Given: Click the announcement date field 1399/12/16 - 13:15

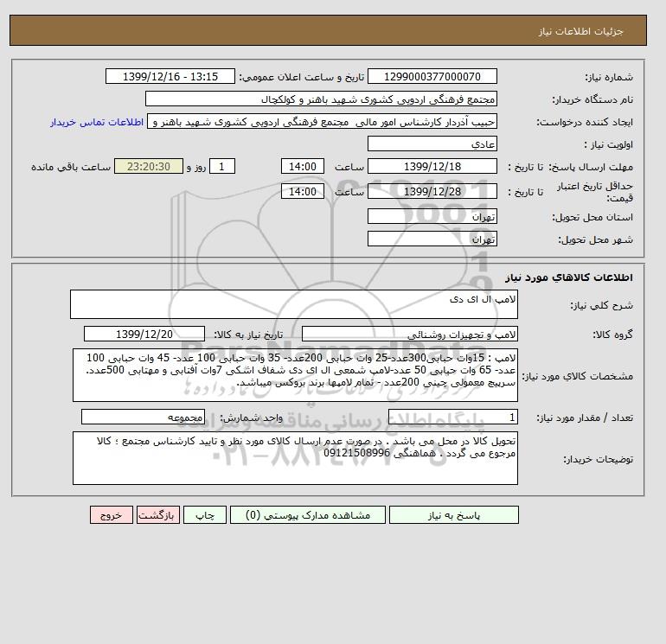Looking at the screenshot, I should [170, 76].
